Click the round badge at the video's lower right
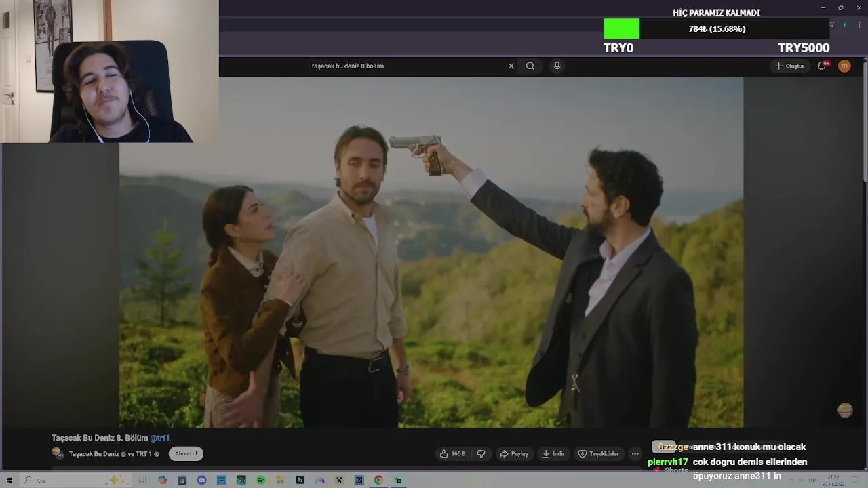This screenshot has width=868, height=488. (x=845, y=410)
